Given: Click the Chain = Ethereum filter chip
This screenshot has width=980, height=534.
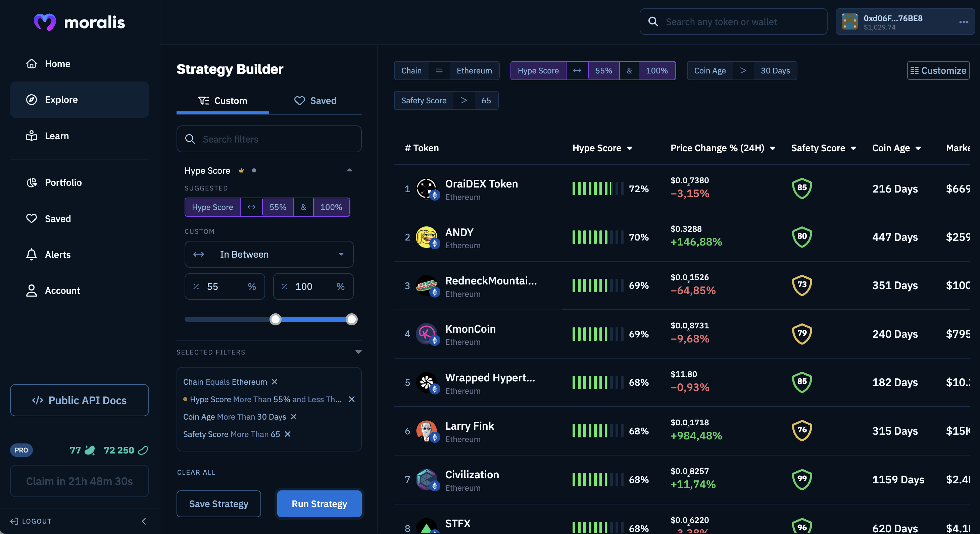Looking at the screenshot, I should 447,71.
